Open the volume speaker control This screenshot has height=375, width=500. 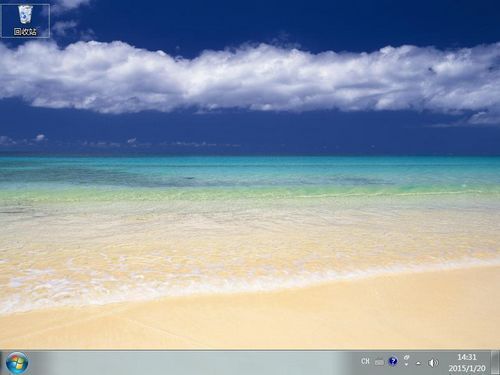pos(433,363)
